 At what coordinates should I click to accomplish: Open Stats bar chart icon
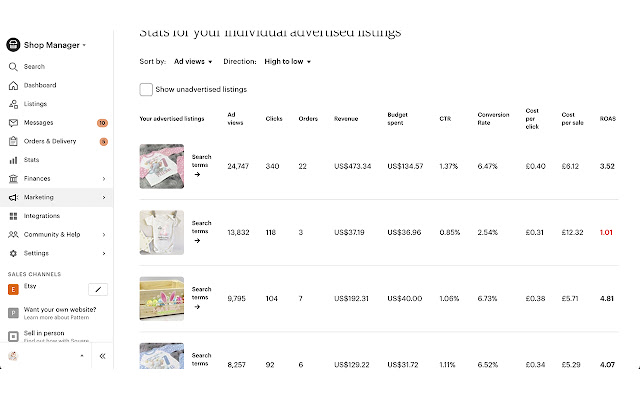point(13,159)
